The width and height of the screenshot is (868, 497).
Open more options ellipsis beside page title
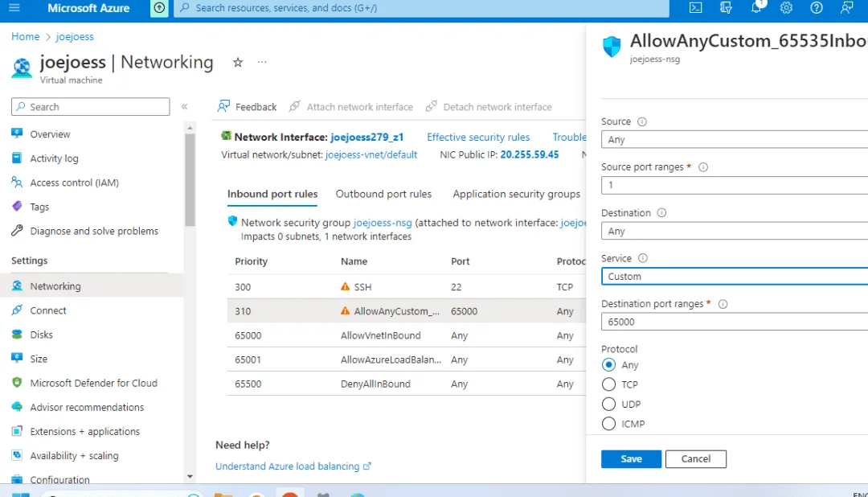coord(262,62)
